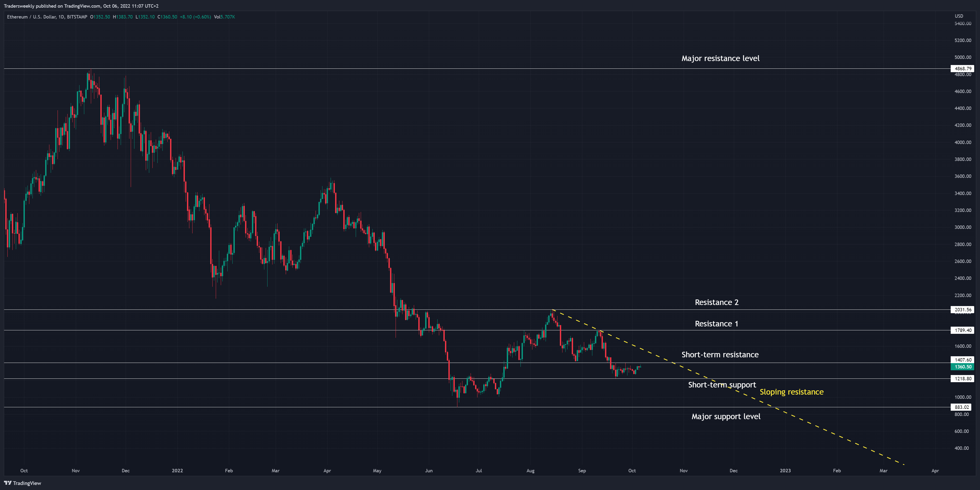Image resolution: width=980 pixels, height=490 pixels.
Task: Select the 'Resistance 2' label
Action: 716,302
